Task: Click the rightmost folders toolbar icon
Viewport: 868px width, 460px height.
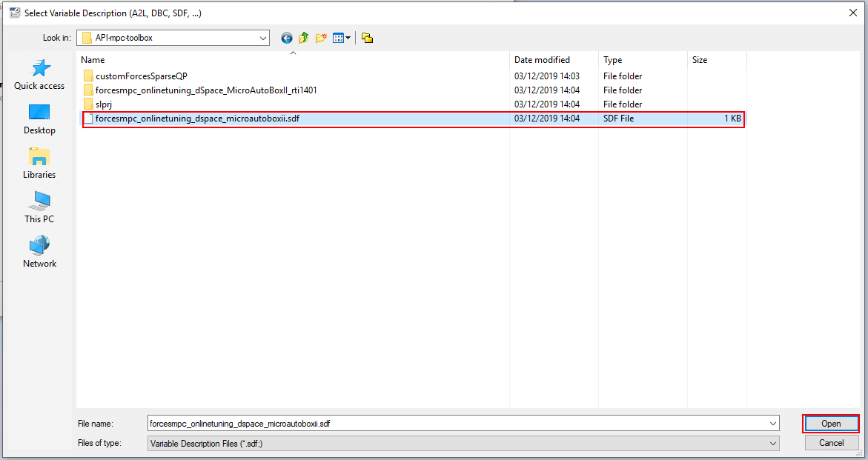Action: click(367, 38)
